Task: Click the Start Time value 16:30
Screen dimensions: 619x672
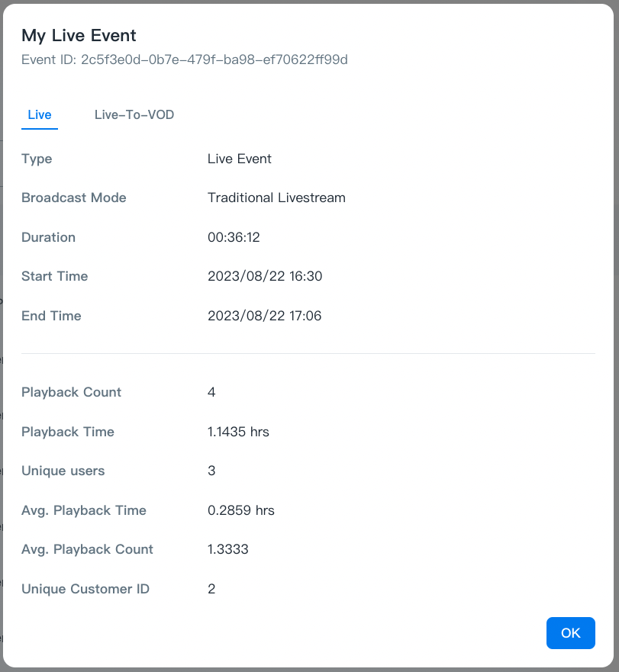Action: click(x=265, y=276)
